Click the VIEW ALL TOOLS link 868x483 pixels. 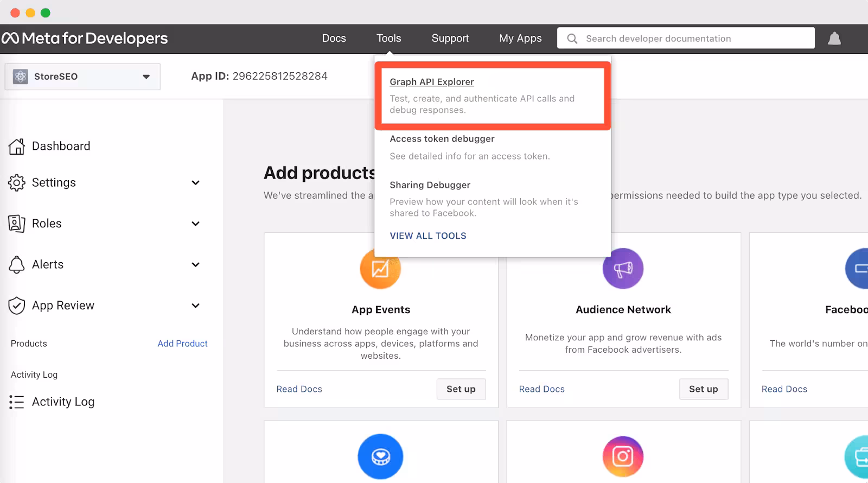coord(428,236)
